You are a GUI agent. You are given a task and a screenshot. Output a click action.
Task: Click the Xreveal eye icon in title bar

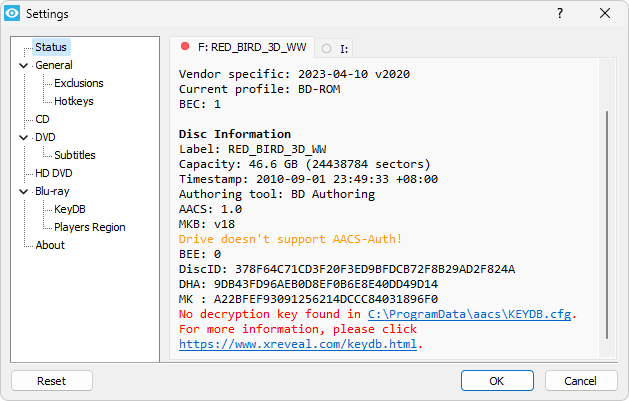(x=12, y=13)
